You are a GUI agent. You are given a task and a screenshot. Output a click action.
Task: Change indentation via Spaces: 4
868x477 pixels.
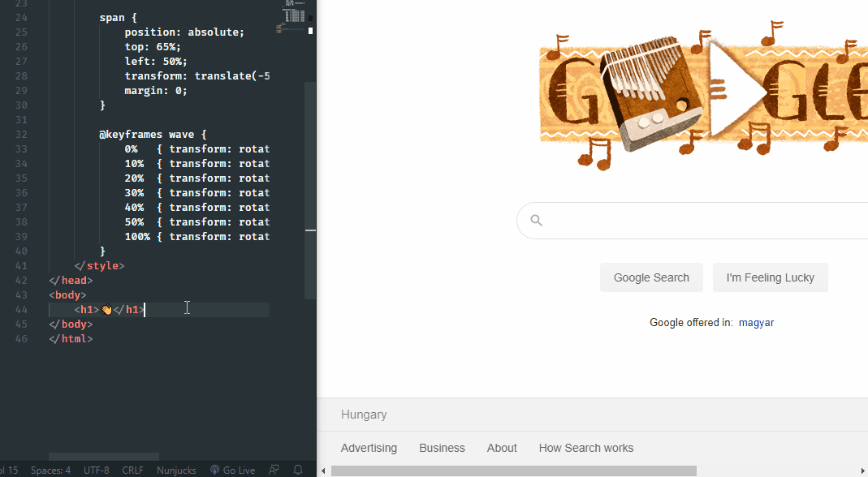[x=50, y=471]
